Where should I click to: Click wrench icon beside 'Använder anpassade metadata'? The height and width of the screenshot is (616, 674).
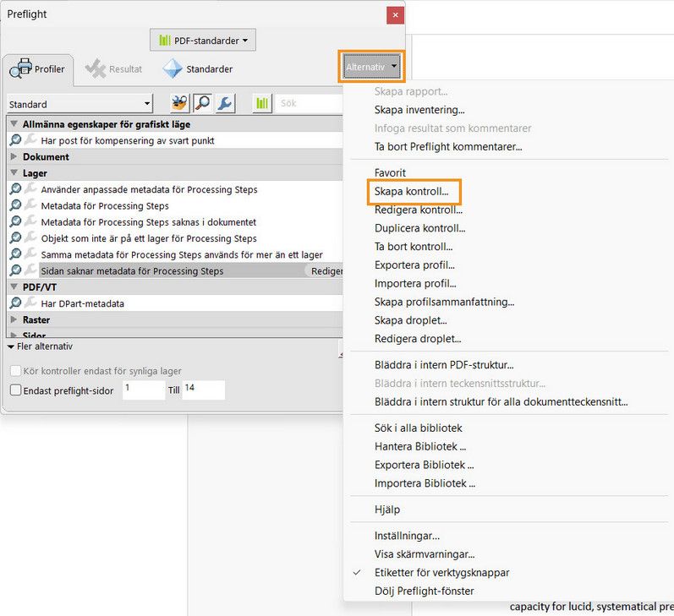click(x=30, y=188)
